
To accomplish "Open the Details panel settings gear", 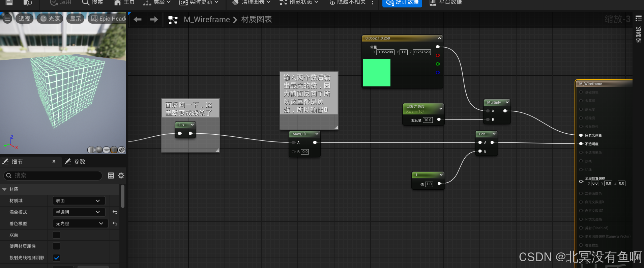I will click(x=121, y=176).
